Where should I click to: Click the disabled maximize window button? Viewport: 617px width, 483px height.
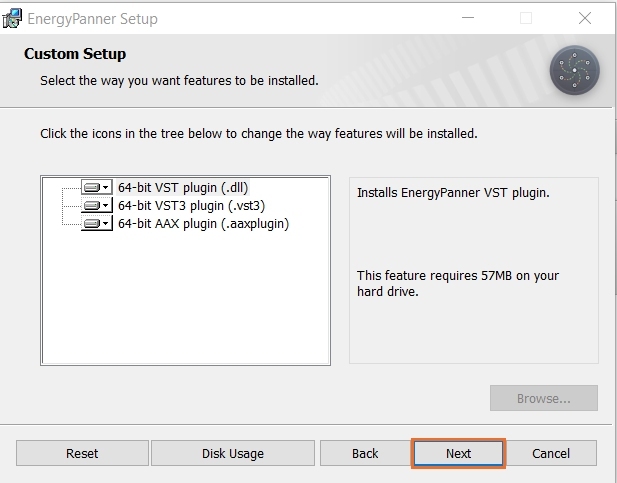click(526, 19)
